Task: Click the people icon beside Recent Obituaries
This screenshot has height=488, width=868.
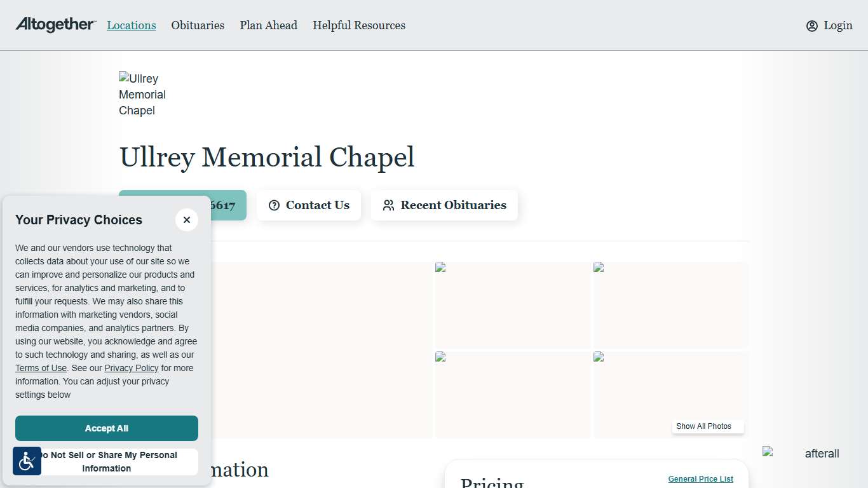Action: pyautogui.click(x=388, y=205)
